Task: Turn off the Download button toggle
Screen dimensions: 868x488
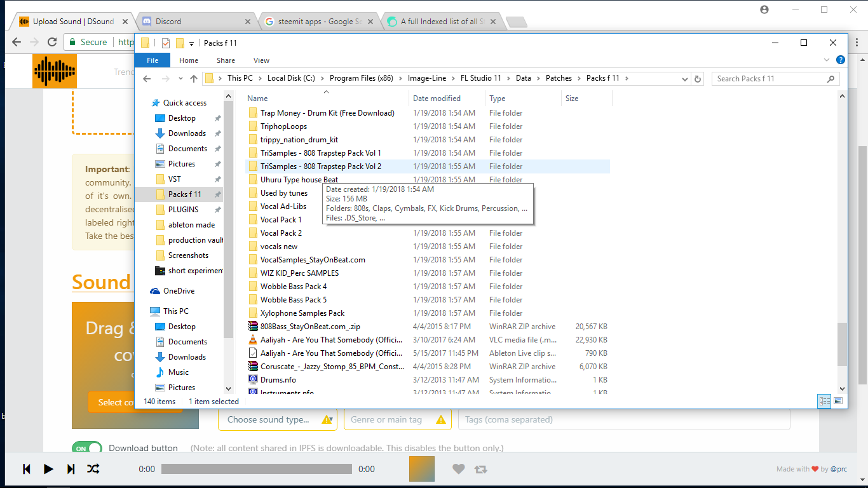Action: click(86, 448)
